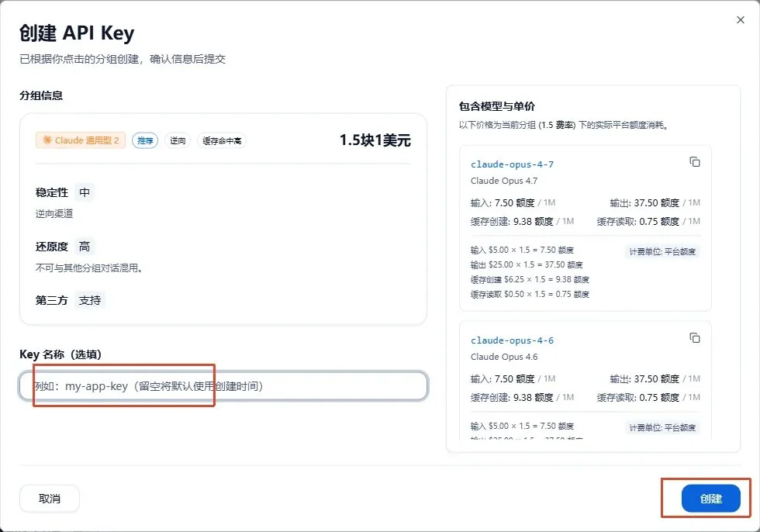This screenshot has height=532, width=760.
Task: Click the 缓存创建 $6.25 × 1.5 formula line
Action: 530,279
